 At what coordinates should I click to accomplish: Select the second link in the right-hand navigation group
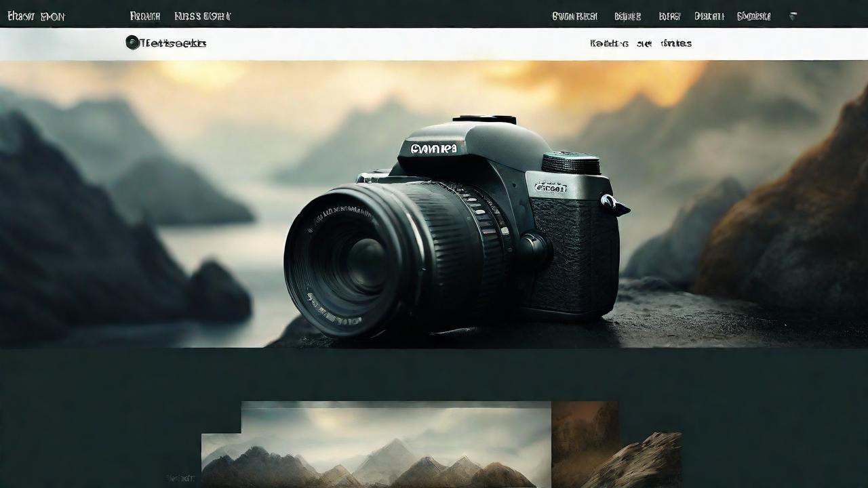tap(627, 16)
